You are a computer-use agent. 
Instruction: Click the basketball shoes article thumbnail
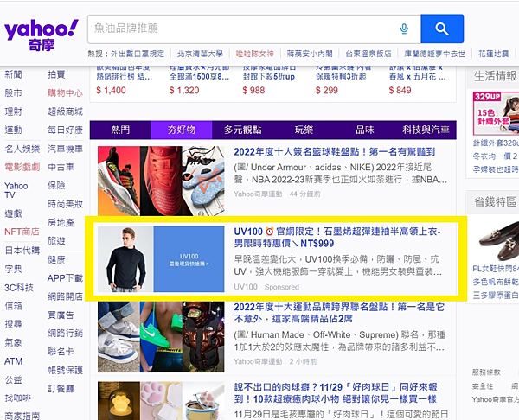(161, 181)
